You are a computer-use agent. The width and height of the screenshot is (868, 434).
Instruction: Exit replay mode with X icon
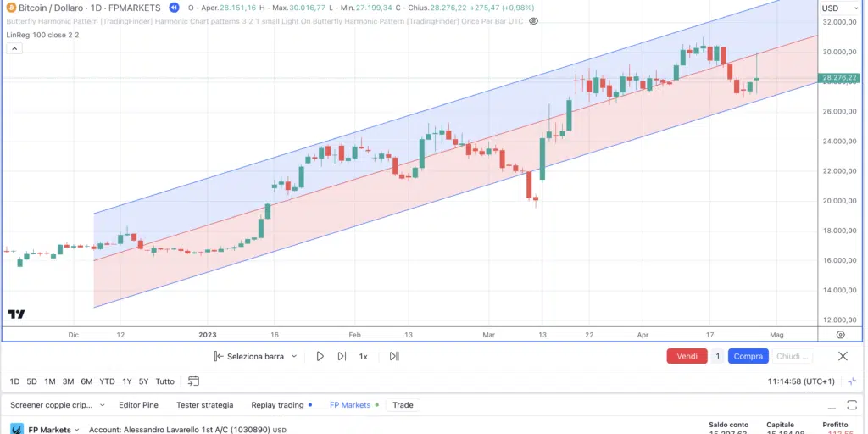(x=843, y=357)
